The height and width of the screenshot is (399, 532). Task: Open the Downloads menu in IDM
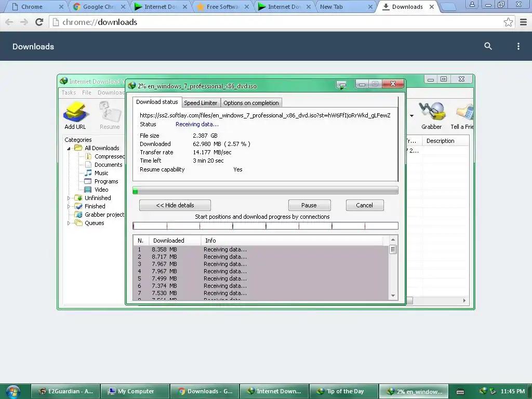tap(111, 92)
